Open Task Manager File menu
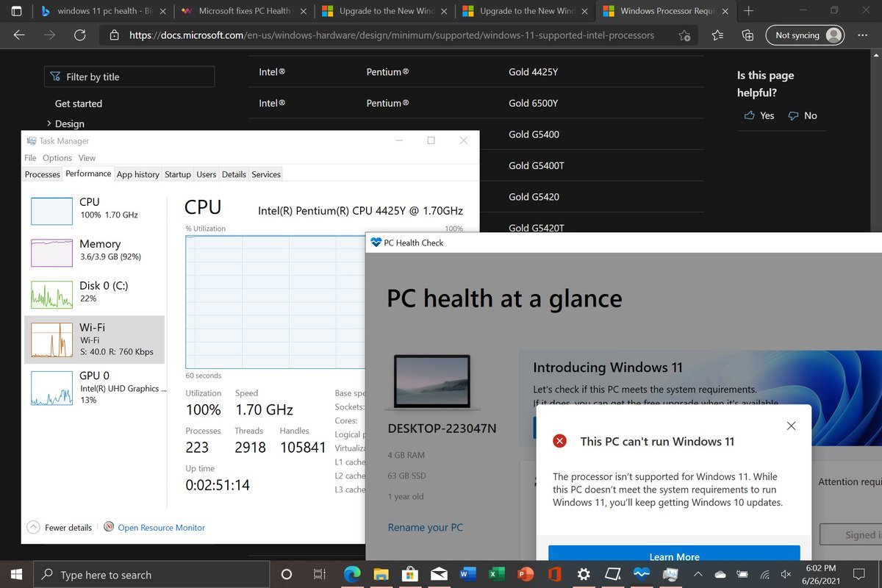882x588 pixels. tap(30, 157)
